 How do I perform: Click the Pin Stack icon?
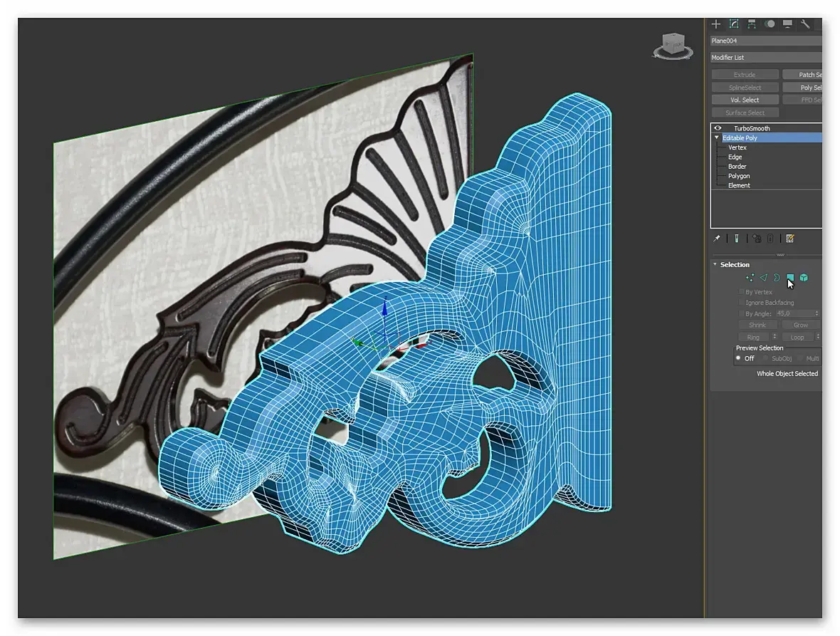tap(717, 239)
